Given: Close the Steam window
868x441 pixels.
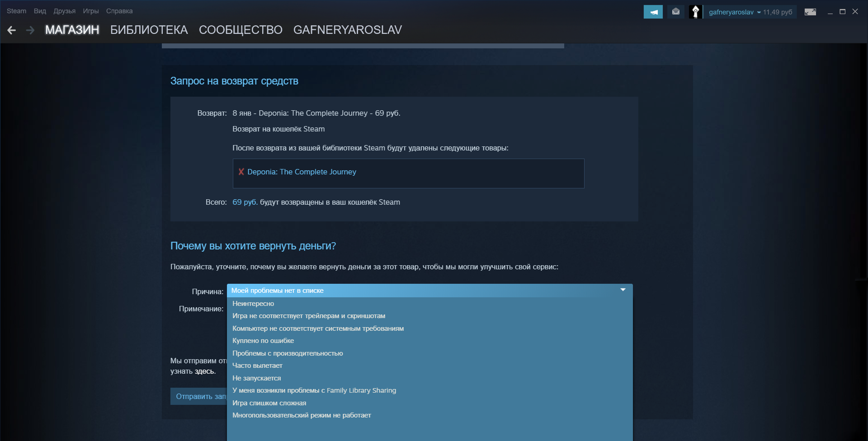Looking at the screenshot, I should click(855, 12).
